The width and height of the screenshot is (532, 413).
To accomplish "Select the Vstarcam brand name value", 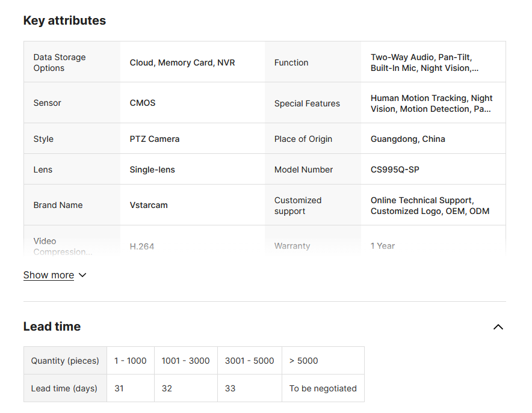I will pos(149,205).
